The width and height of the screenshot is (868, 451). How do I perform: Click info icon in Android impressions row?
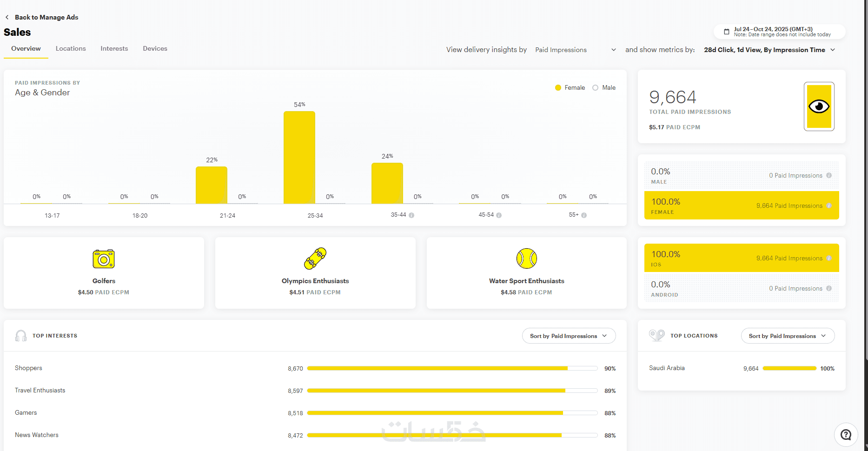coord(829,288)
